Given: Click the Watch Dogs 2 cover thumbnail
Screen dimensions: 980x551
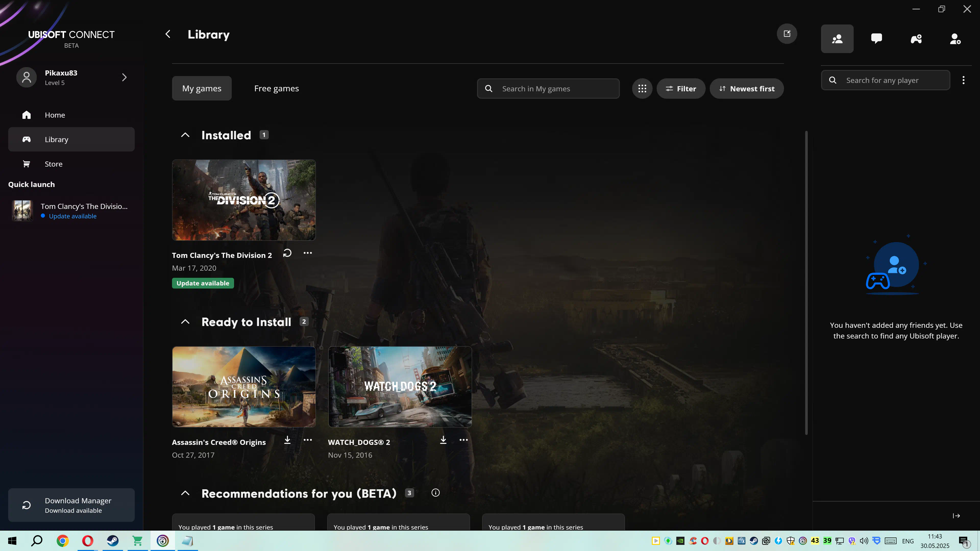Looking at the screenshot, I should pos(400,387).
